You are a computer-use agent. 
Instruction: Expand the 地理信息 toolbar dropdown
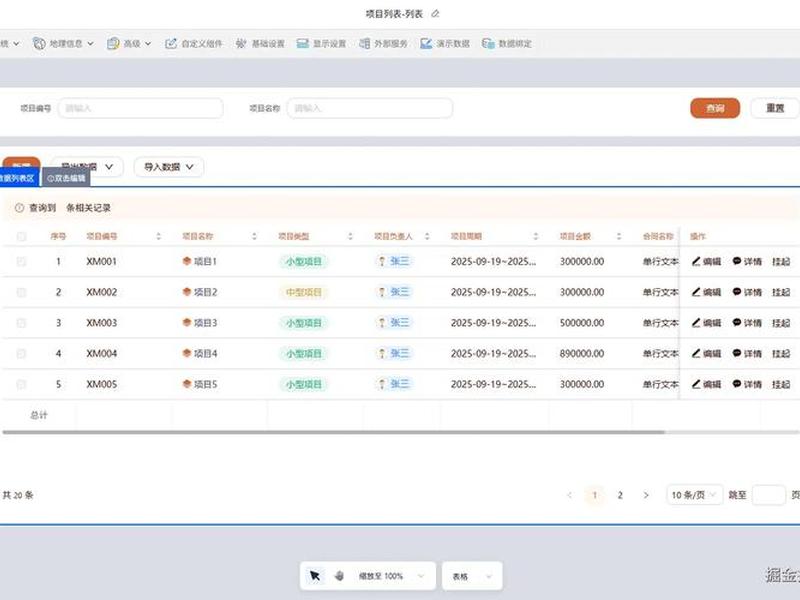64,43
